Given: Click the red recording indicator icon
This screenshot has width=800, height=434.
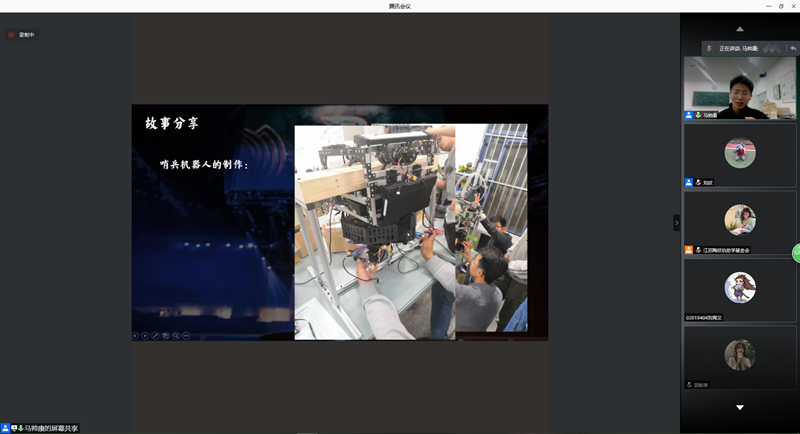Looking at the screenshot, I should pos(12,35).
